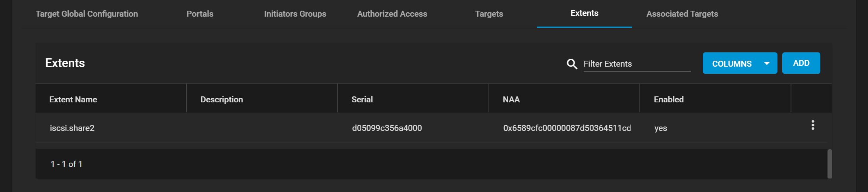
Task: Open the Associated Targets tab
Action: pos(682,14)
